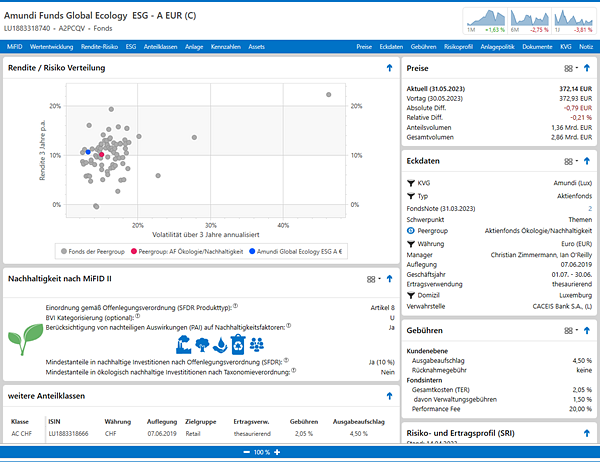Click the red peergroup average data point

pos(101,154)
